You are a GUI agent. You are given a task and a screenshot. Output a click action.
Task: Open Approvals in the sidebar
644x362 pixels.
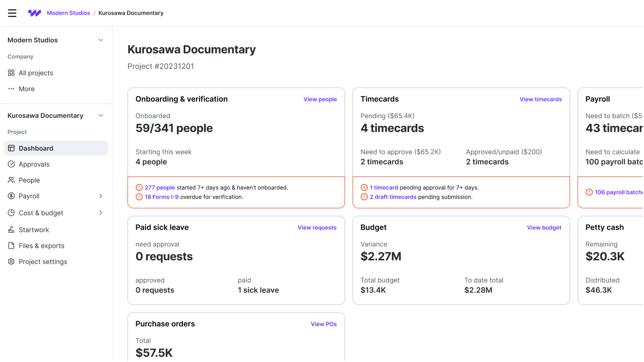(x=56, y=164)
